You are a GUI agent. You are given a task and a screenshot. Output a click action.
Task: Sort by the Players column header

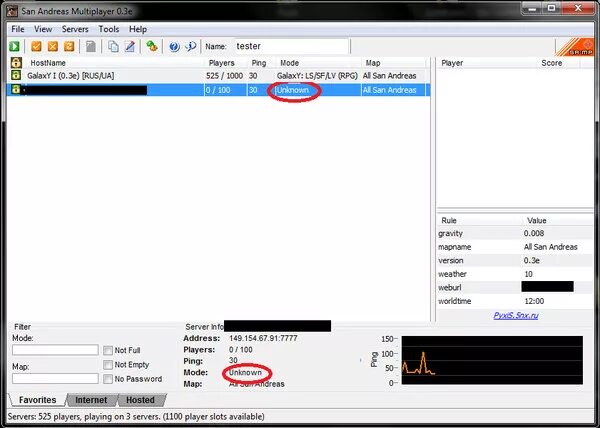coord(226,63)
